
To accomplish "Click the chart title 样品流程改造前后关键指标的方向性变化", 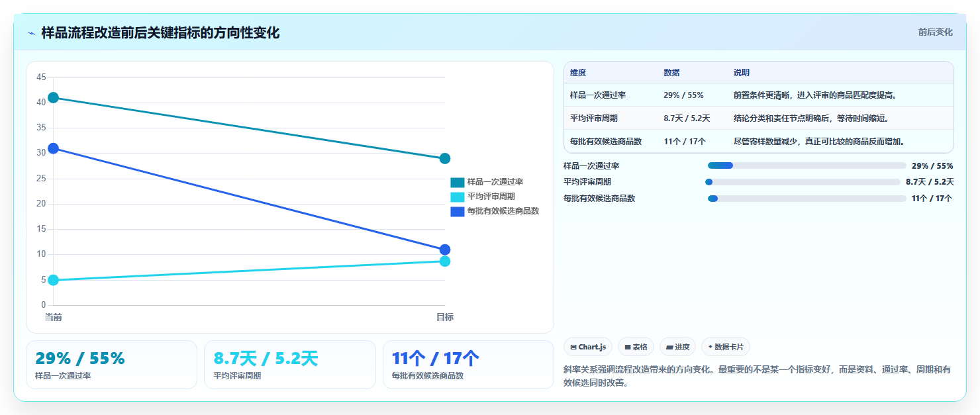I will [160, 32].
